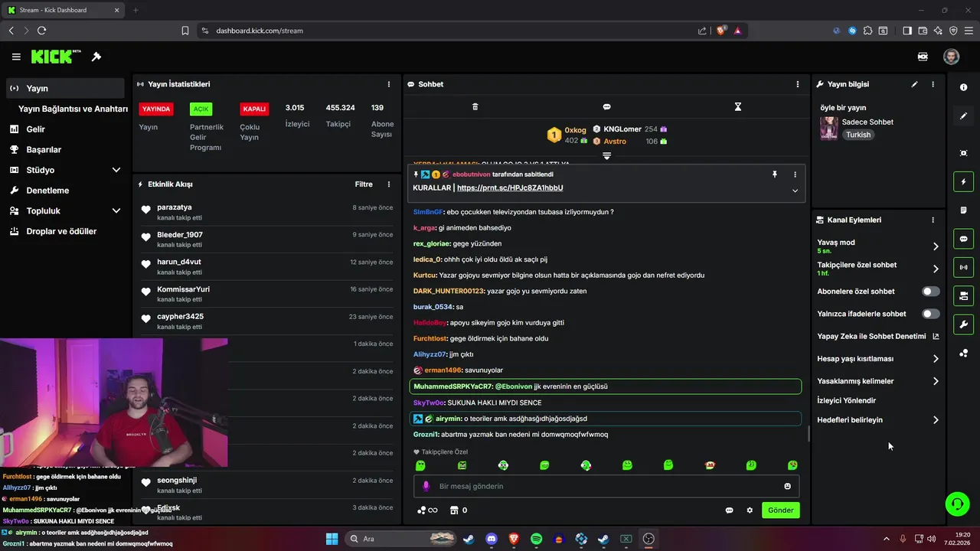Click the pencil icon in the right sidebar

[x=963, y=116]
